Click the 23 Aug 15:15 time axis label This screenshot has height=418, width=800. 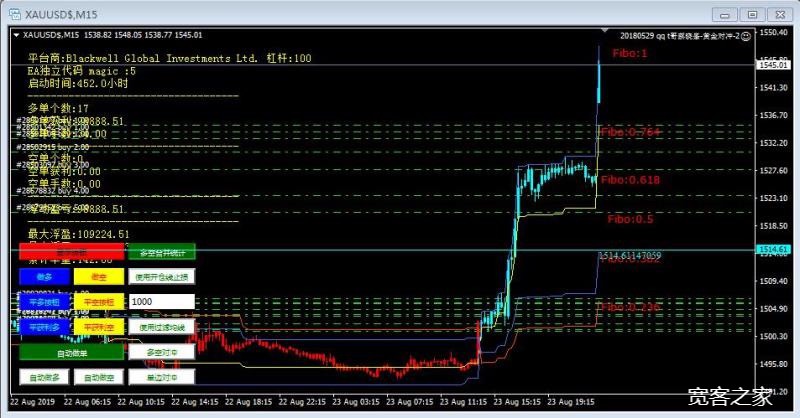click(517, 402)
